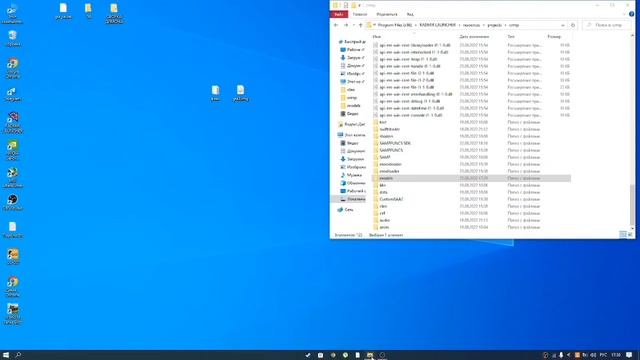
Task: Open the Home ribbon tab
Action: click(x=360, y=14)
